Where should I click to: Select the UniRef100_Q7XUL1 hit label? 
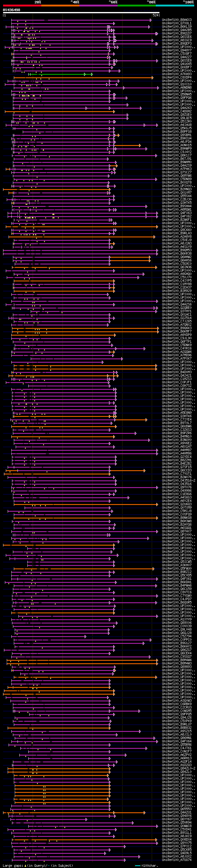click(176, 23)
